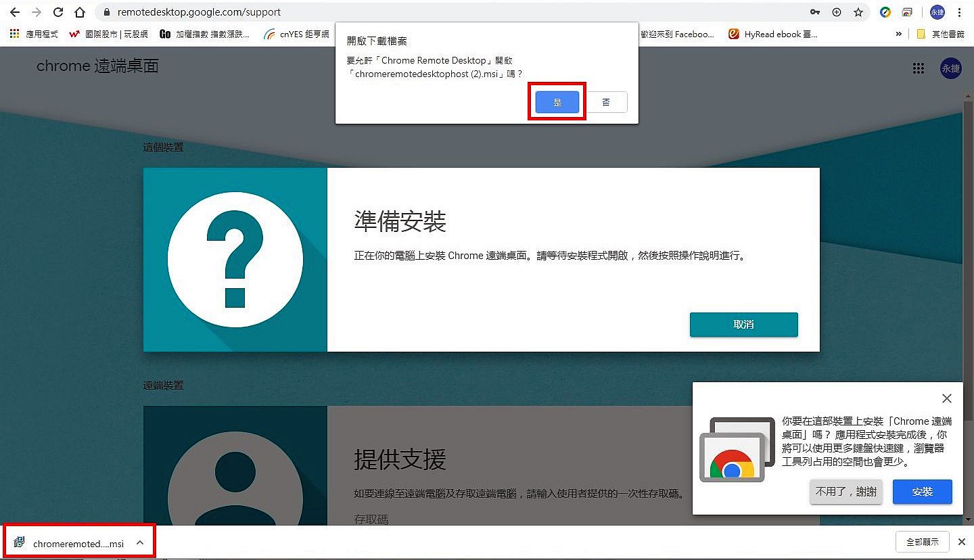974x560 pixels.
Task: Open the Chrome profile avatar 永捷 in toolbar
Action: coord(937,12)
